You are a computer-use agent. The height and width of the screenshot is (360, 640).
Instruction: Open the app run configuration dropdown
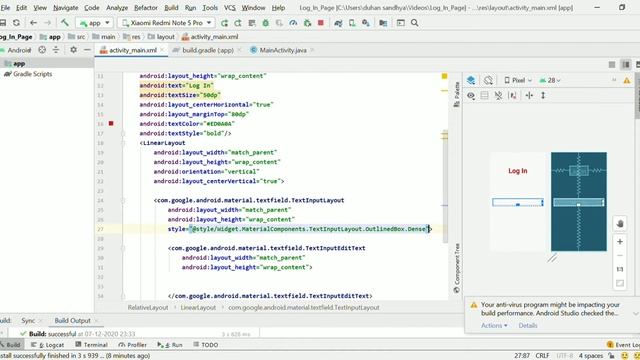(95, 23)
